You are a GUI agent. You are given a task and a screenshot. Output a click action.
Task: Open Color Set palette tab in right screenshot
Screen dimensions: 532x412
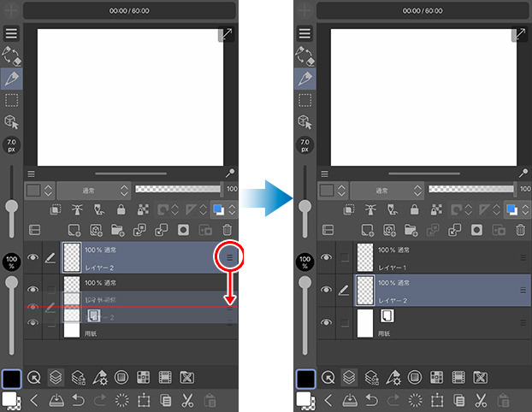click(437, 377)
